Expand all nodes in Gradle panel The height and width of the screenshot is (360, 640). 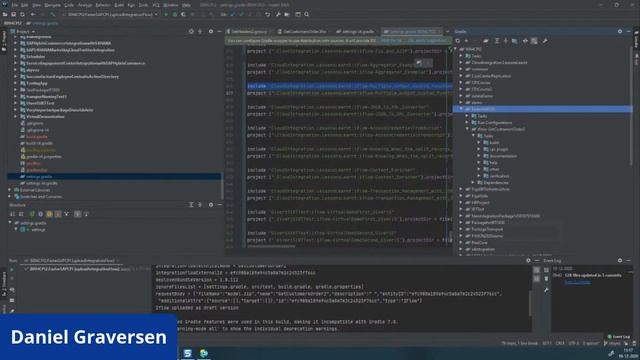point(497,41)
